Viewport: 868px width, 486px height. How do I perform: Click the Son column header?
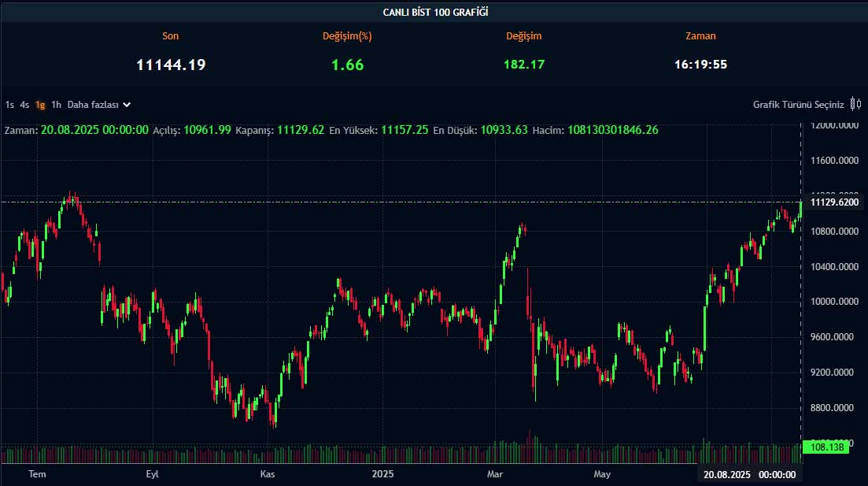click(171, 36)
